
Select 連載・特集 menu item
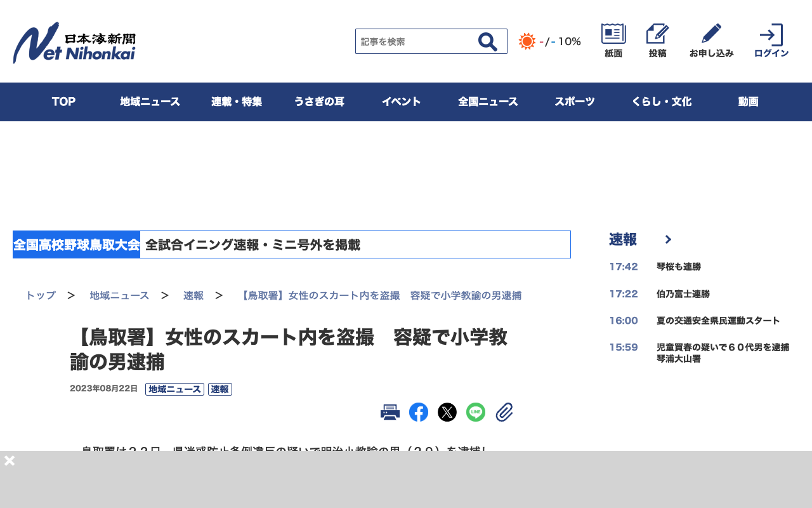tap(237, 102)
